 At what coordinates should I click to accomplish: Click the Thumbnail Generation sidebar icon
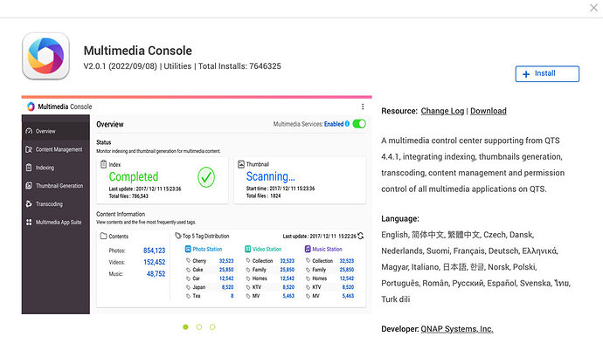(29, 186)
